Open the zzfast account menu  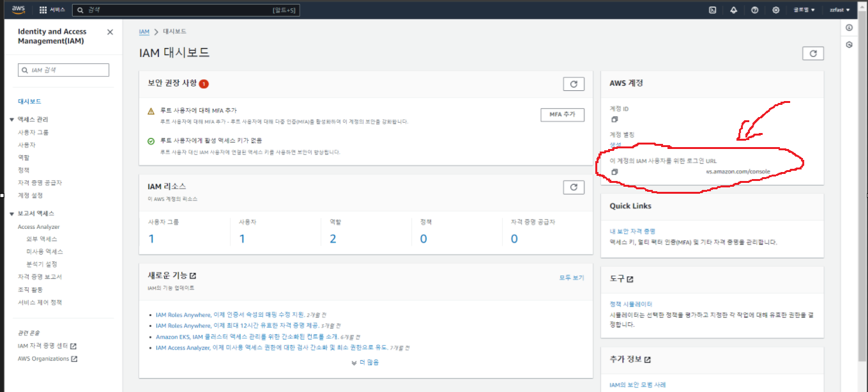pos(840,10)
